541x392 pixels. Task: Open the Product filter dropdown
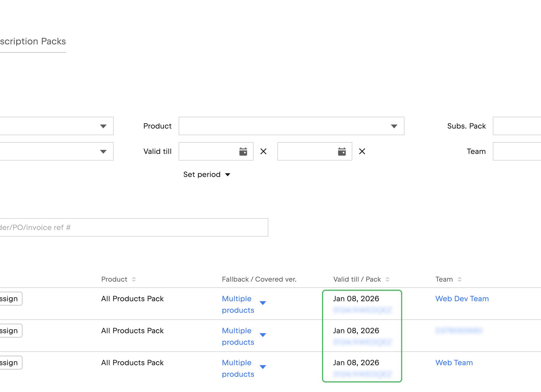pos(291,126)
